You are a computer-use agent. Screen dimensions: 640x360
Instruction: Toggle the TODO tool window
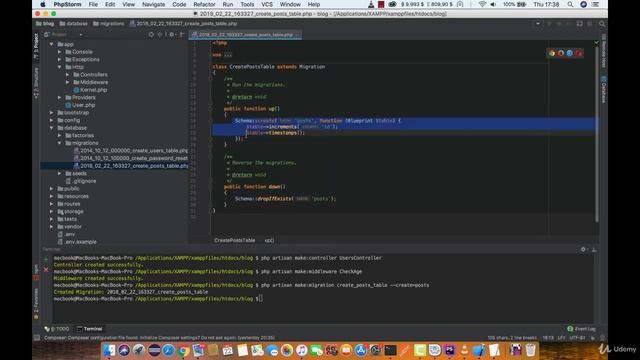[57, 329]
